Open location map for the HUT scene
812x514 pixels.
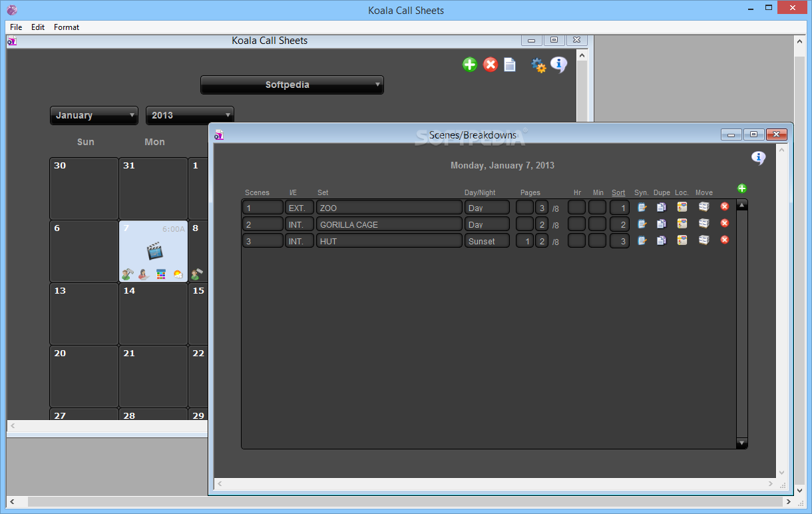pos(682,240)
